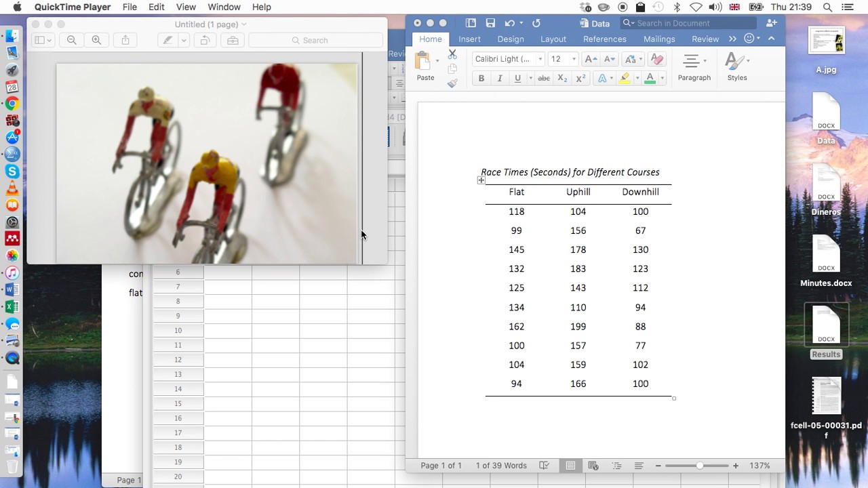Collapse the Word ribbon with the chevron
The width and height of the screenshot is (868, 488).
[x=771, y=39]
